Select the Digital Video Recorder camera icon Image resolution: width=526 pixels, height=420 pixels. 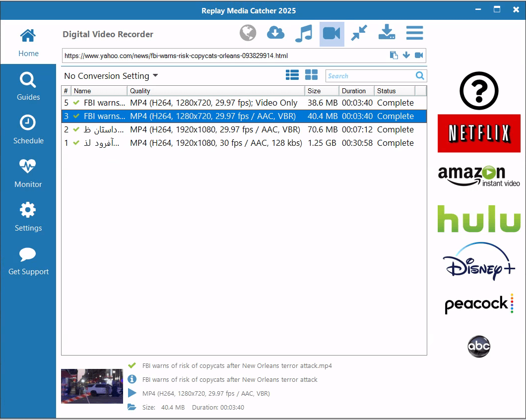pos(332,34)
